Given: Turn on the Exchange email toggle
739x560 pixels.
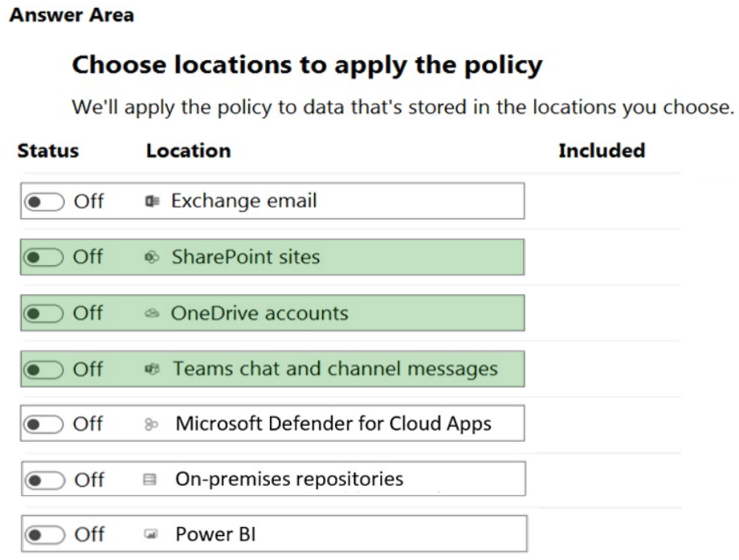Looking at the screenshot, I should (x=44, y=202).
